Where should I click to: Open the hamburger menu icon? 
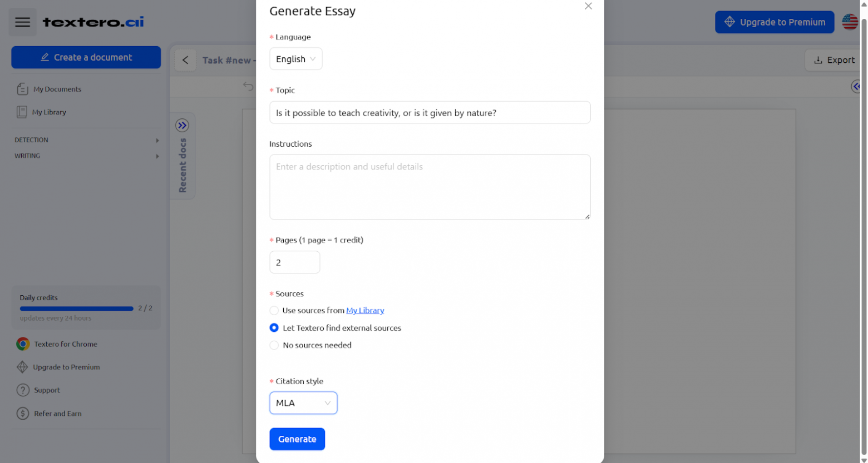click(x=22, y=22)
